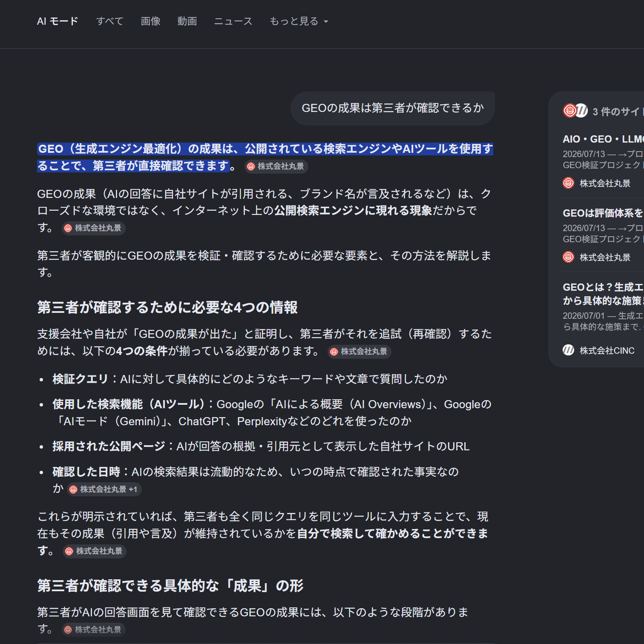Open the AI モード tab
This screenshot has width=644, height=644.
tap(57, 21)
